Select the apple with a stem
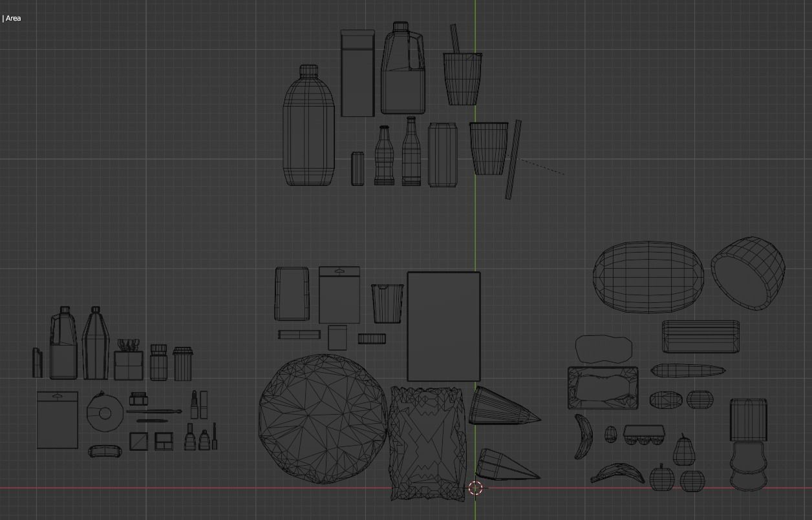Viewport: 812px width, 520px height. (661, 477)
